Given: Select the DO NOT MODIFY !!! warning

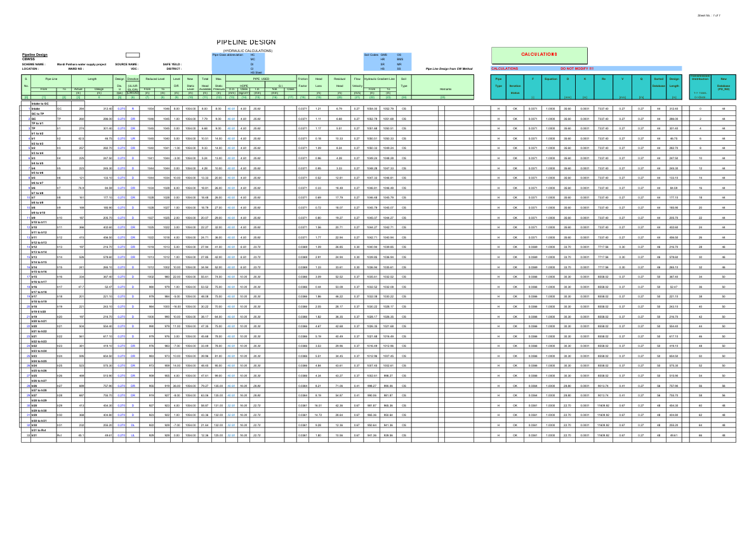Looking at the screenshot, I should [x=576, y=69].
